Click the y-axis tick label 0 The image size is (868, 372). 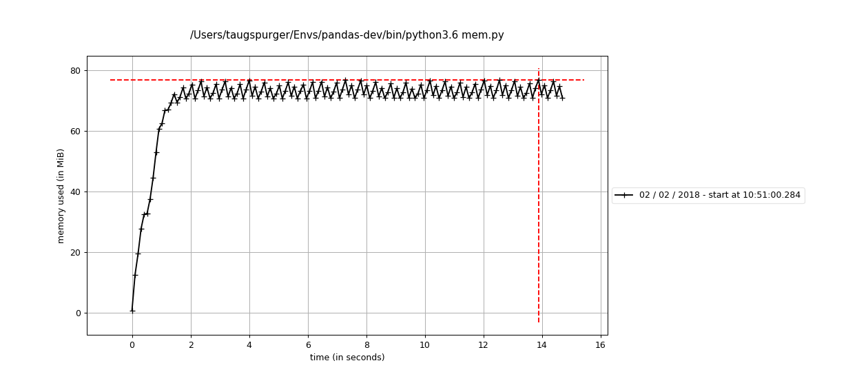click(78, 313)
